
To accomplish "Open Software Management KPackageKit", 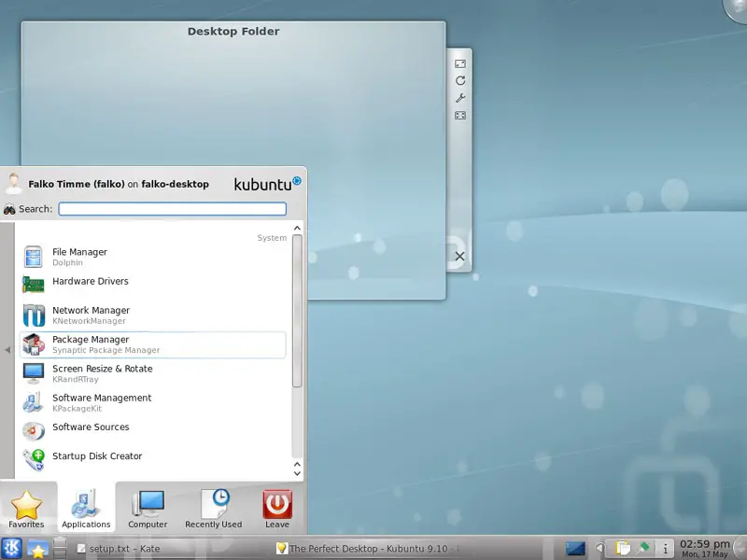I will coord(153,402).
